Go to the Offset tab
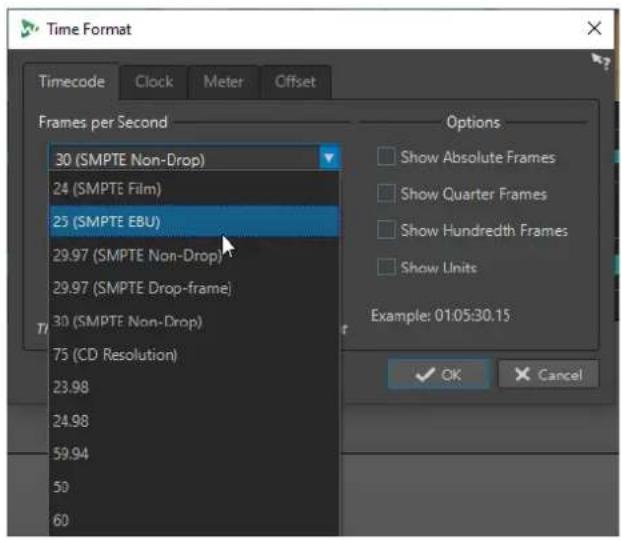 pos(295,82)
